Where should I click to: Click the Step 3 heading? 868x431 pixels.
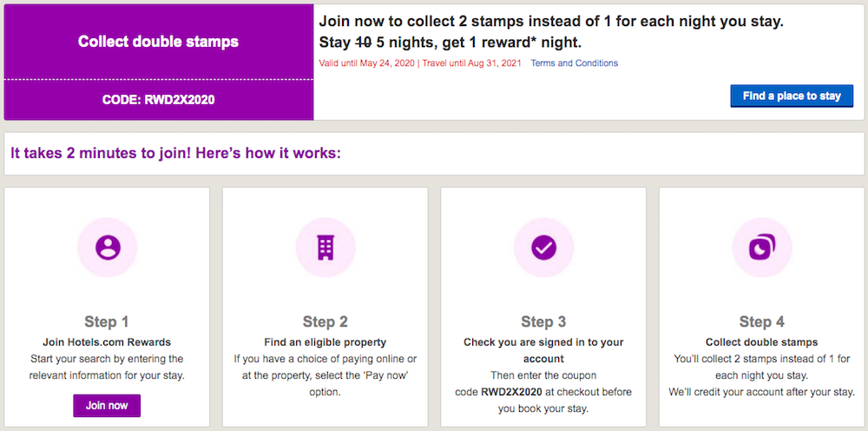click(543, 322)
